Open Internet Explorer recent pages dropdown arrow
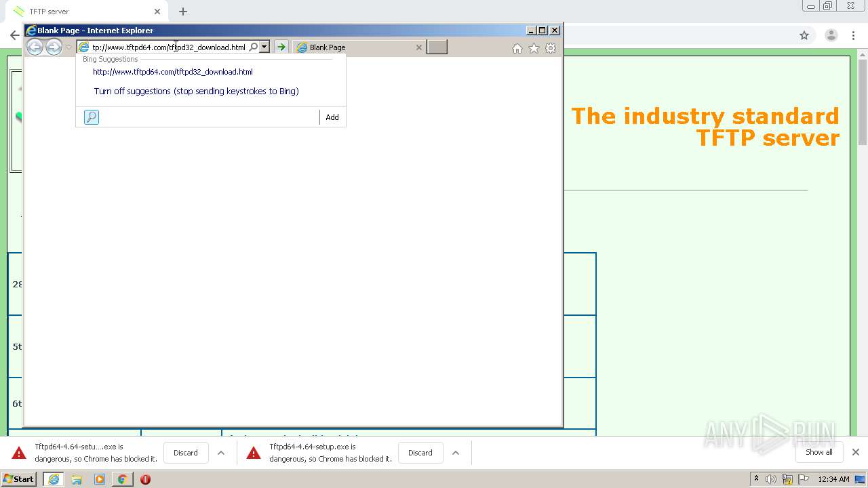 68,47
